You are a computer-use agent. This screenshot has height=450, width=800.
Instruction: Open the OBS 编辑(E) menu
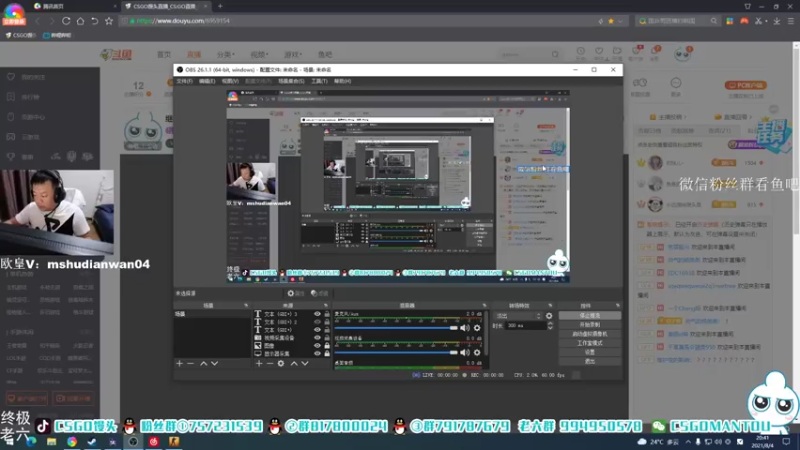207,81
